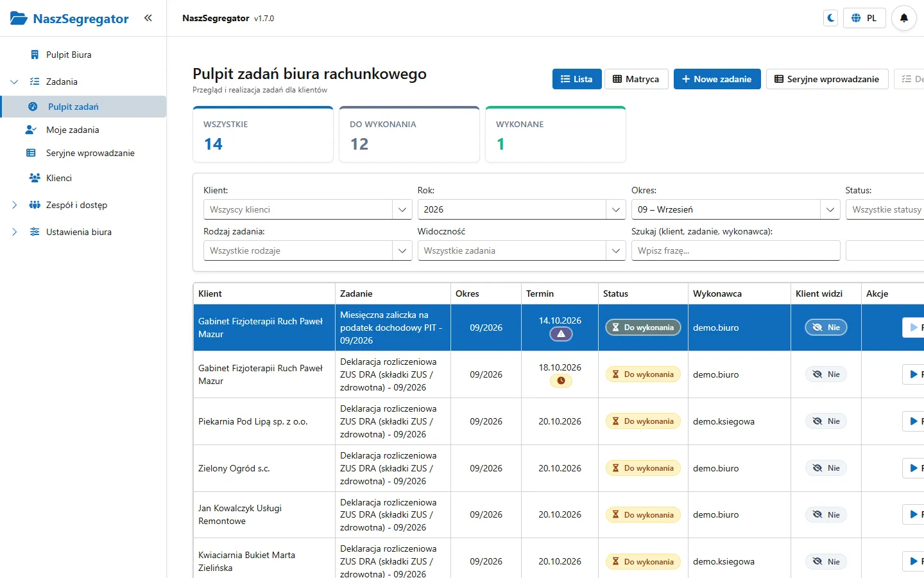Toggle Klient widzi for Jan Kowalczyk row
Viewport: 924px width, 578px height.
[x=826, y=514]
